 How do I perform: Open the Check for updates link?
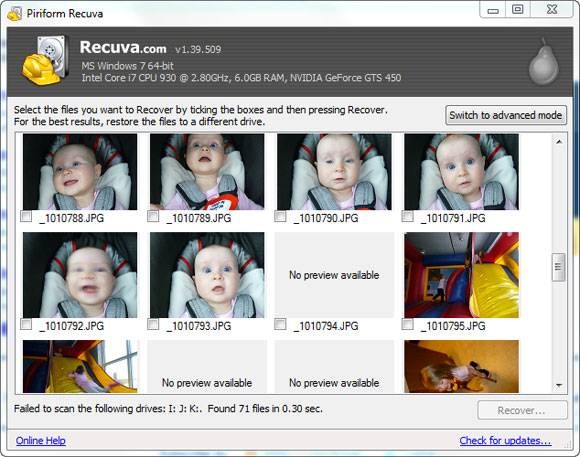pos(505,440)
